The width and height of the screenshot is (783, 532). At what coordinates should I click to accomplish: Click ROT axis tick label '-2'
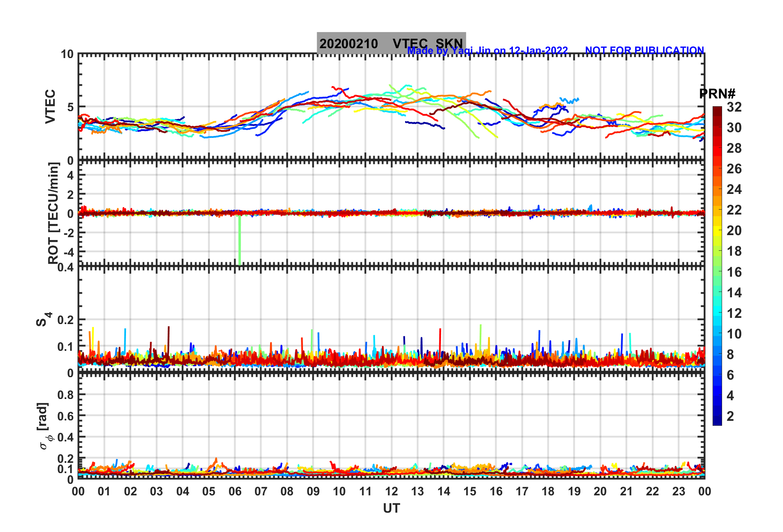68,233
